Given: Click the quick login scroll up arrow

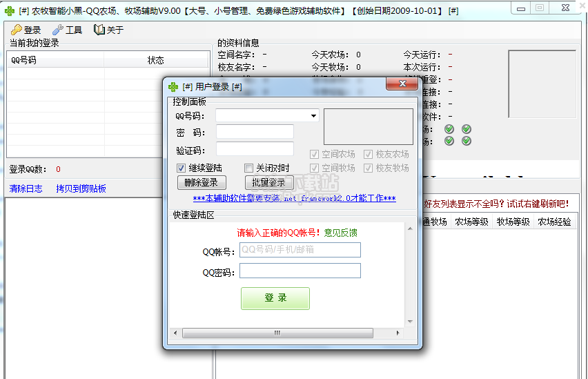Looking at the screenshot, I should click(410, 228).
